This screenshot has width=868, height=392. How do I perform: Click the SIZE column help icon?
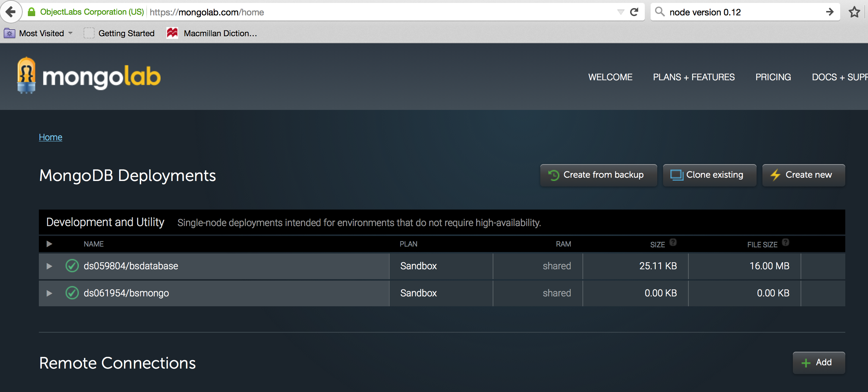673,242
